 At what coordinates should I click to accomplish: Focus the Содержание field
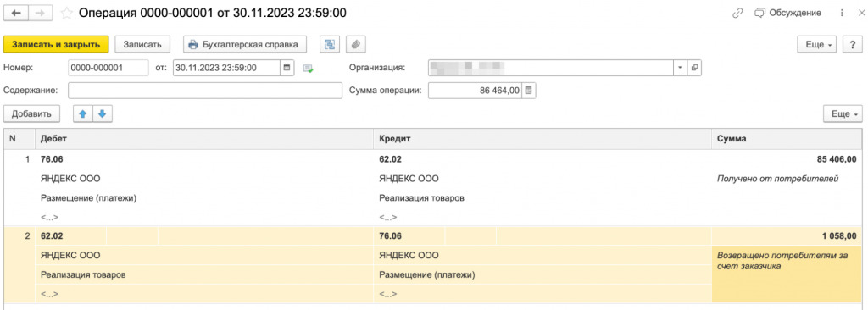click(205, 91)
